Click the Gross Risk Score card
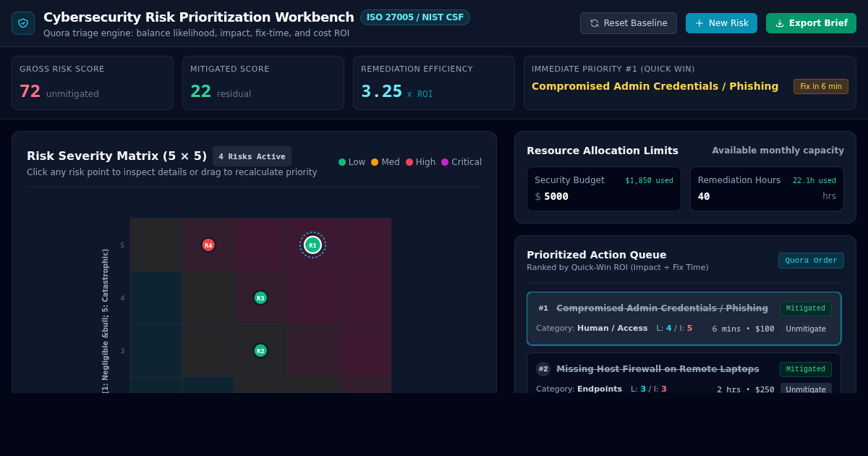868x456 pixels. click(93, 83)
